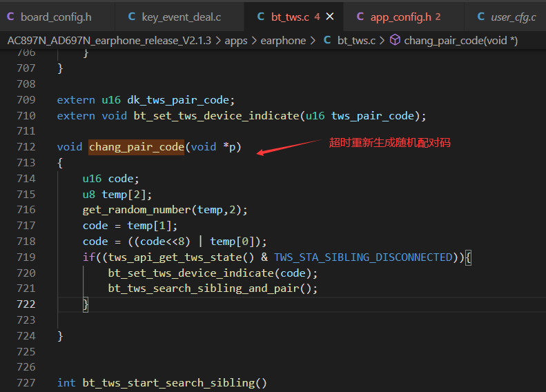The width and height of the screenshot is (546, 392).
Task: Click tws_pair_code parameter on line 710
Action: [373, 116]
